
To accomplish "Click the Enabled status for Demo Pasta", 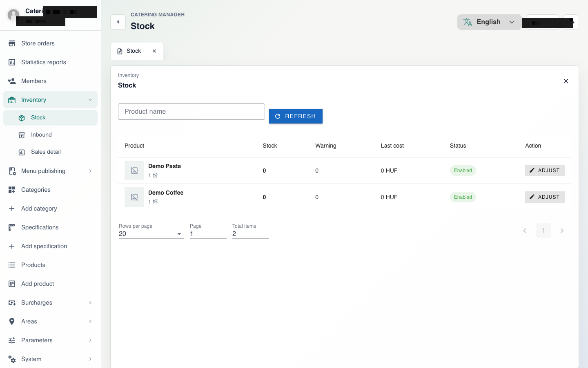I will click(x=463, y=171).
